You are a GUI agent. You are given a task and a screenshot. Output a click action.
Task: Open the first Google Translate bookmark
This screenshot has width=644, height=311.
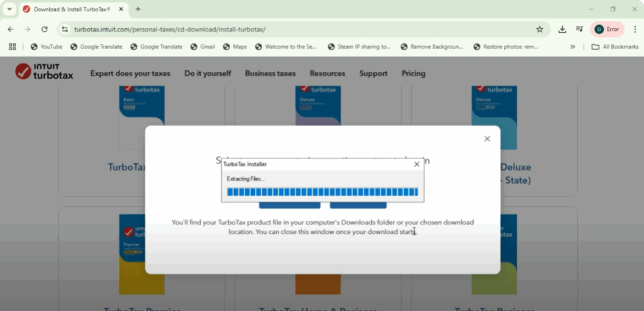pos(96,46)
